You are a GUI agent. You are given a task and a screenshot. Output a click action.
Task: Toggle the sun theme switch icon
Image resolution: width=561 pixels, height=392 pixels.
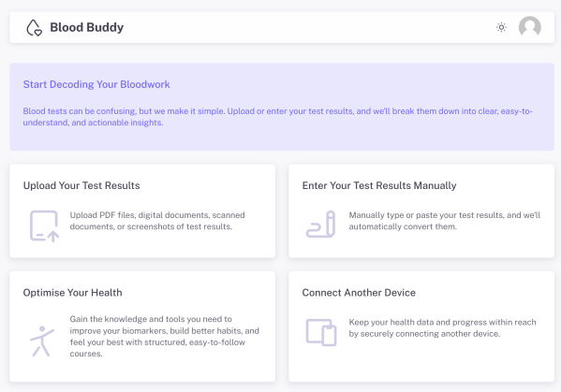(x=501, y=27)
